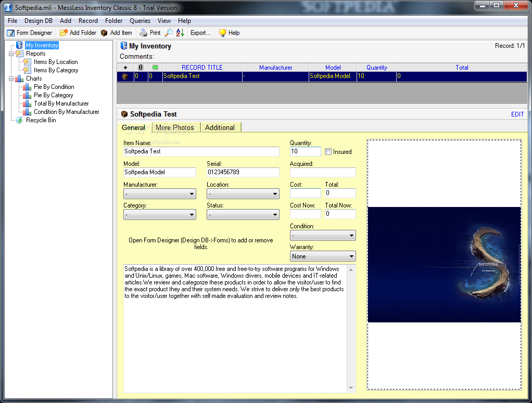Select Pie By Condition chart
This screenshot has height=403, width=532.
(x=54, y=87)
